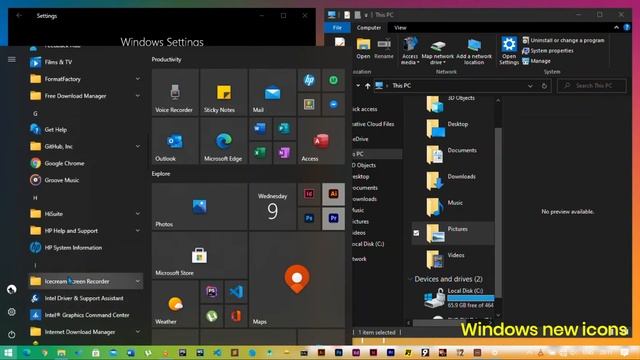Expand the Internet Download Manager folder
The image size is (640, 360).
pyautogui.click(x=138, y=332)
